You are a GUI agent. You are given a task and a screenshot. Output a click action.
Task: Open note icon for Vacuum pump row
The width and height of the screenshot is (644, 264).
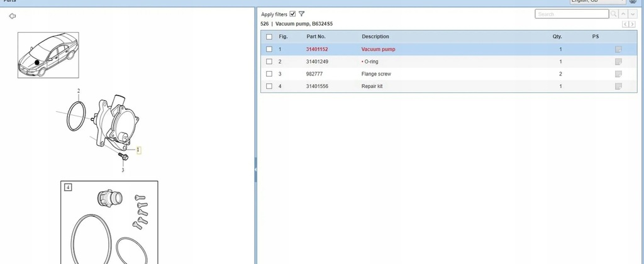click(x=618, y=49)
